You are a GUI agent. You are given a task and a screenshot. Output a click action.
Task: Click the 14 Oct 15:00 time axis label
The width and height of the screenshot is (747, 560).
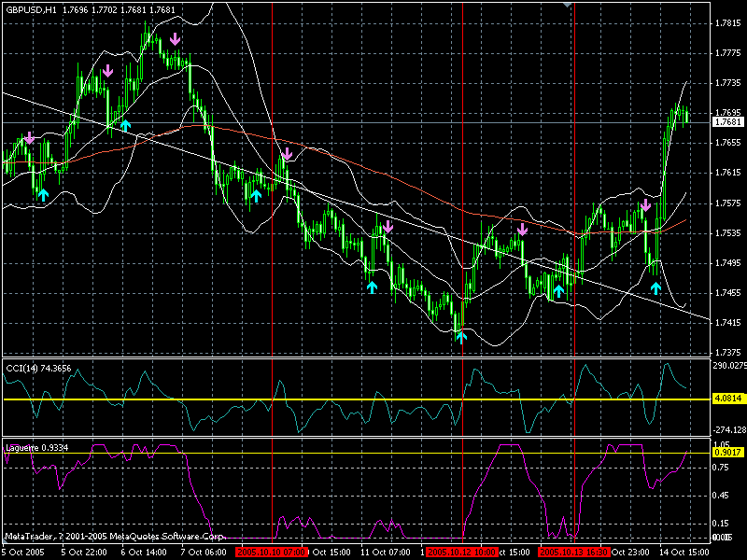683,553
